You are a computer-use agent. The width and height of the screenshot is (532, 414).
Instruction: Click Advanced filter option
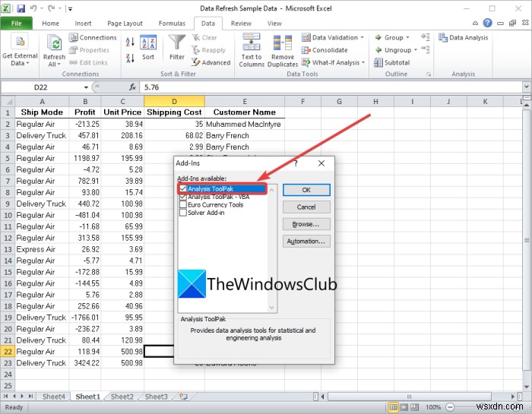211,62
